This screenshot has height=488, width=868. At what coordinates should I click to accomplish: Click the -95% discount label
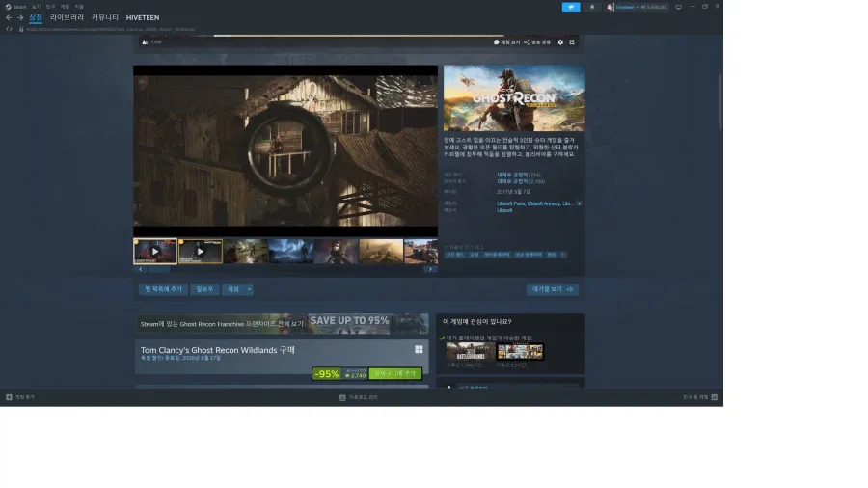pos(327,374)
